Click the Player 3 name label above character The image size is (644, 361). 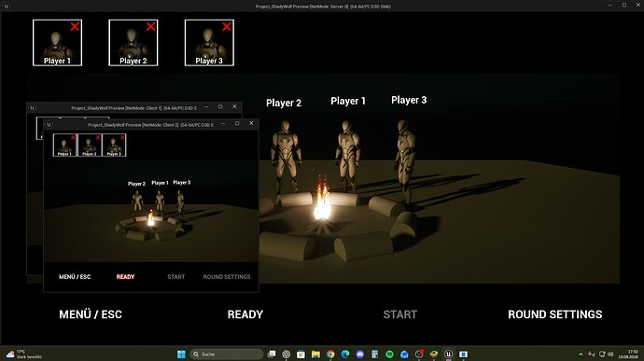pyautogui.click(x=409, y=100)
